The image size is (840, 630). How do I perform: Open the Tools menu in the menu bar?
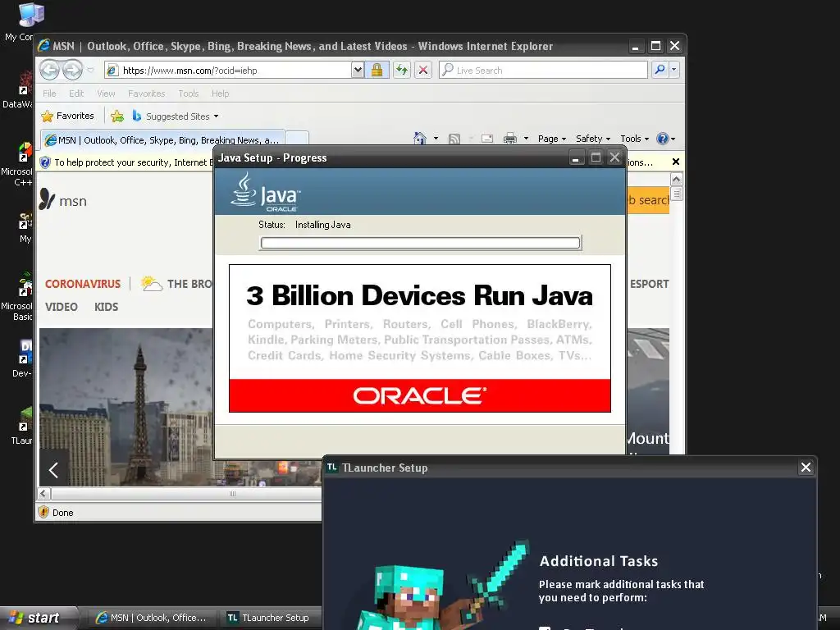point(189,94)
